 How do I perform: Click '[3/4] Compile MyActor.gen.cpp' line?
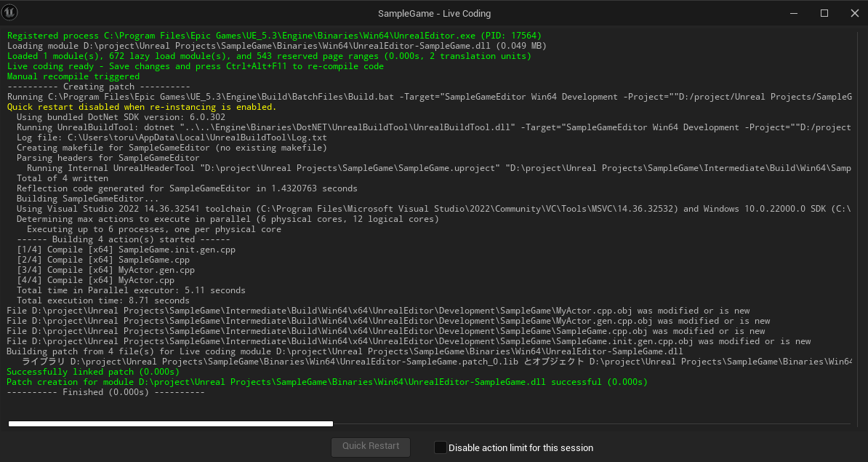coord(105,270)
